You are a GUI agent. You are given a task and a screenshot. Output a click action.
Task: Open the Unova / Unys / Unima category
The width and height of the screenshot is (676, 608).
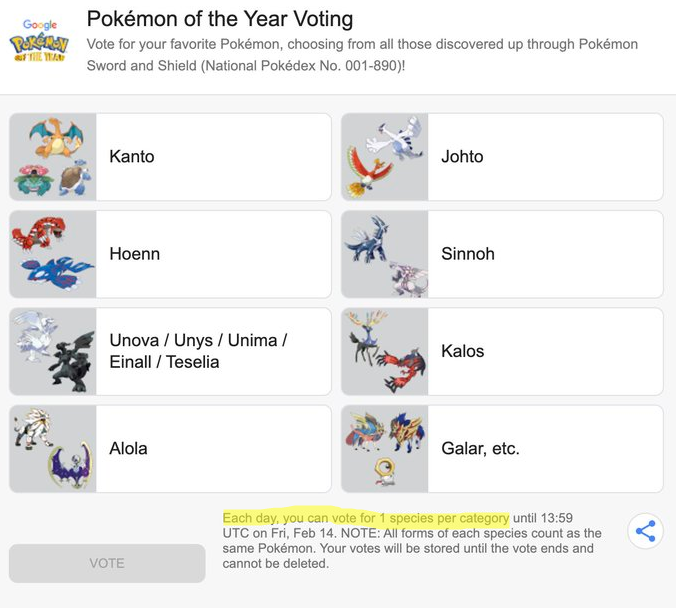tap(170, 351)
